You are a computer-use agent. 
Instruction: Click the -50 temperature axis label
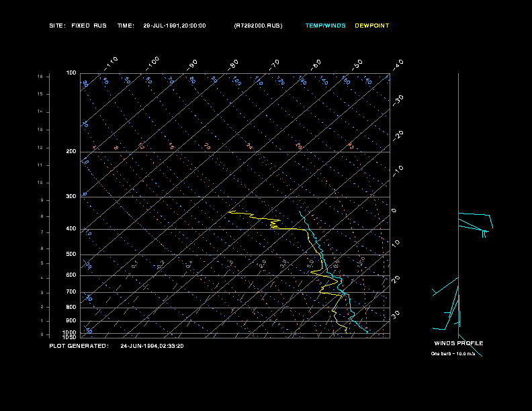click(x=357, y=65)
